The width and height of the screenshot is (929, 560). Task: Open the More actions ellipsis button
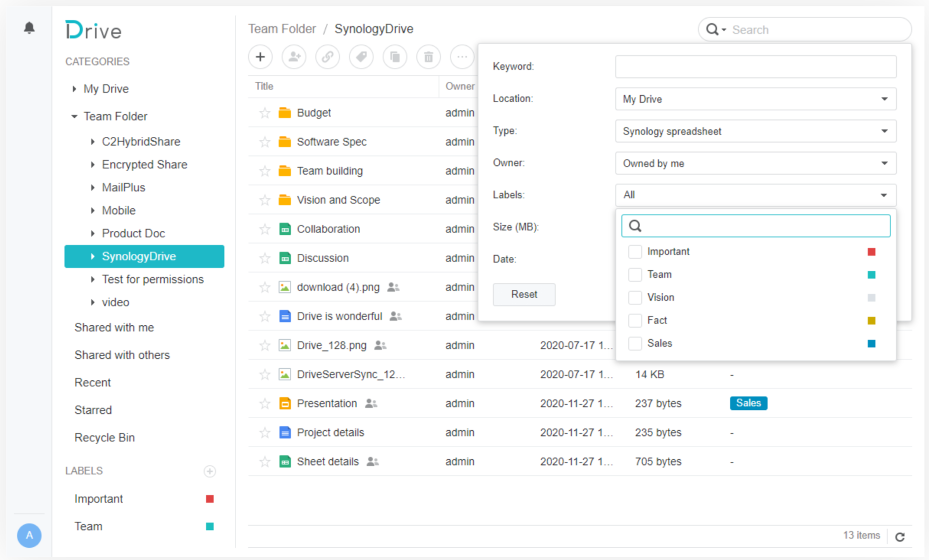pyautogui.click(x=462, y=57)
